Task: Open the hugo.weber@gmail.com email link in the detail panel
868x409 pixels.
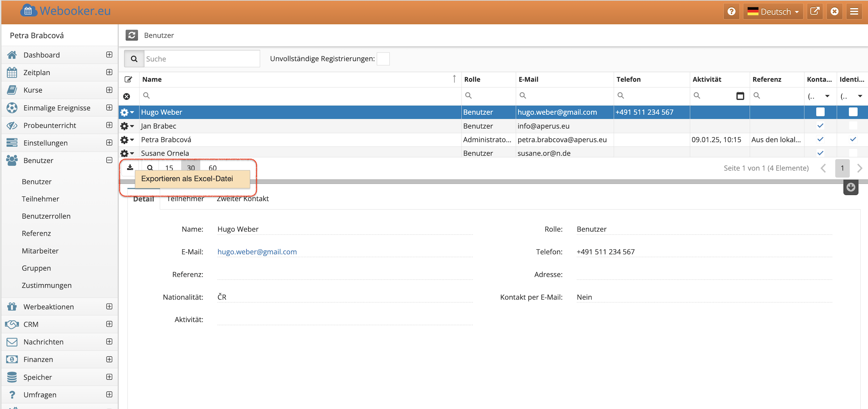Action: click(257, 252)
